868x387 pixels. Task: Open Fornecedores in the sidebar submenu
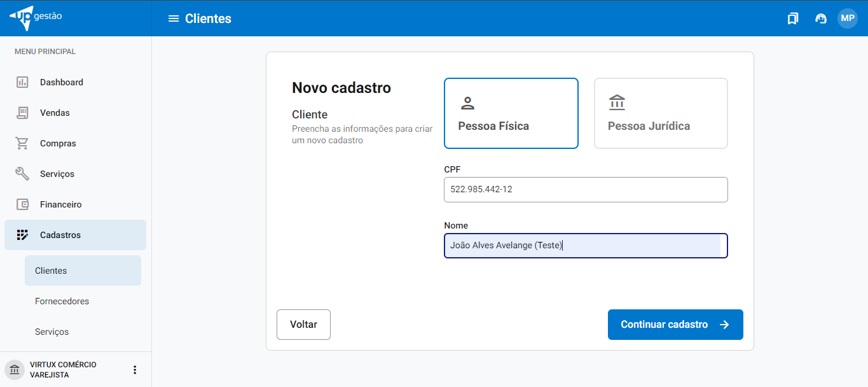62,301
